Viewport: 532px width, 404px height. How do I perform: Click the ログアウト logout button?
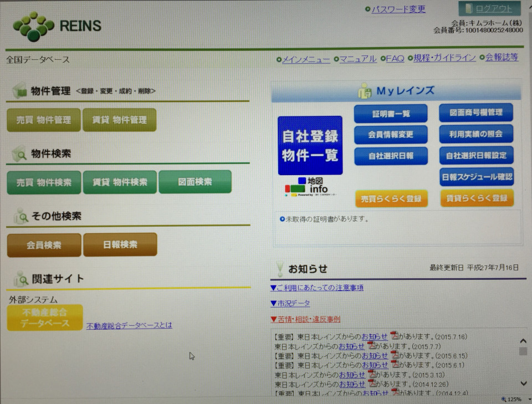[489, 8]
